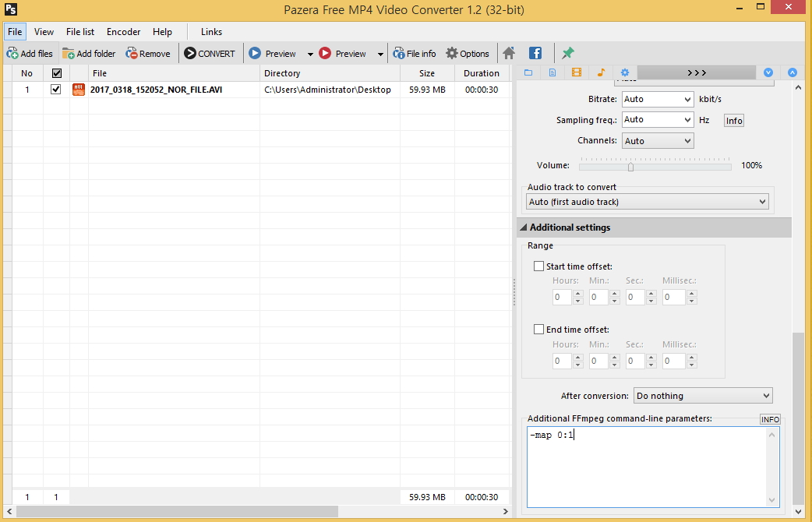Open the Encoder menu

tap(123, 32)
